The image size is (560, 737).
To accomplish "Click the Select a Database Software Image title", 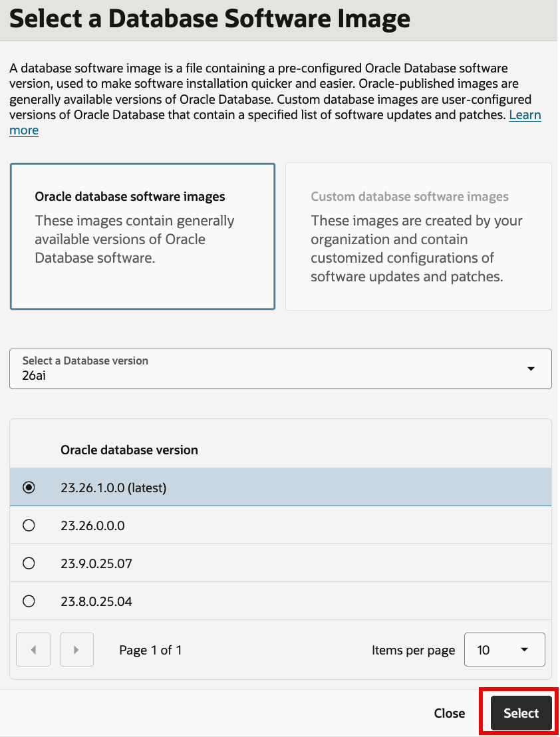I will [x=210, y=19].
